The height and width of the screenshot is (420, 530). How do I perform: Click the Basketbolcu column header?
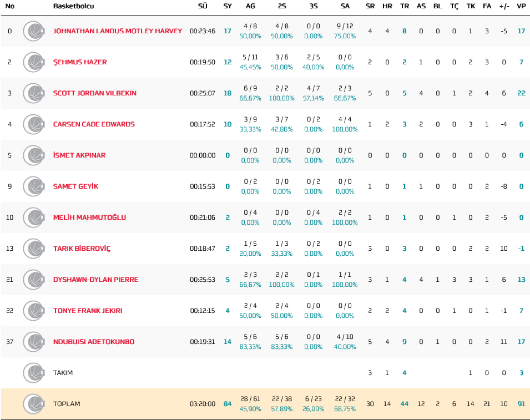point(73,6)
